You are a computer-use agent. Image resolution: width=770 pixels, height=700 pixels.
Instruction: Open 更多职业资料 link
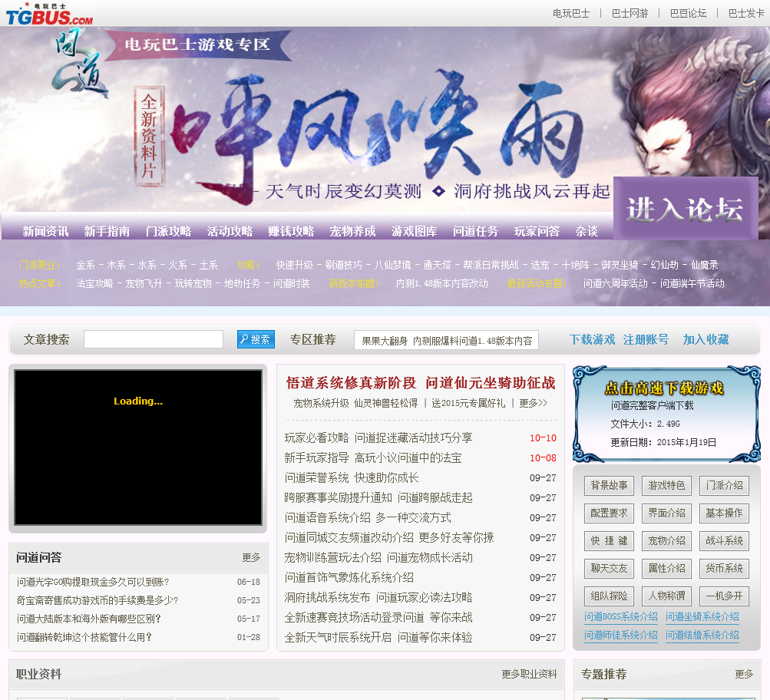coord(529,675)
